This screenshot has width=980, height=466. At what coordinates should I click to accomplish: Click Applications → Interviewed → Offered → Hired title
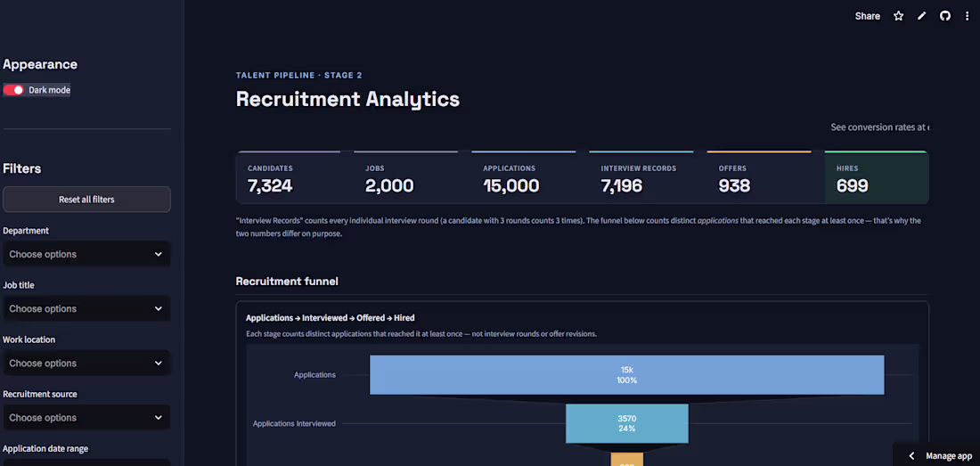(x=330, y=318)
